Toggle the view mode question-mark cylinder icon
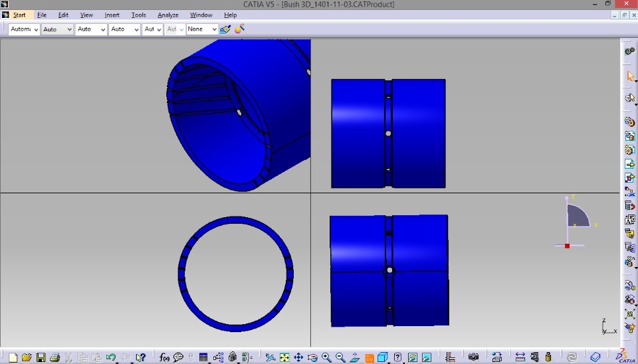The image size is (638, 364). pyautogui.click(x=397, y=357)
